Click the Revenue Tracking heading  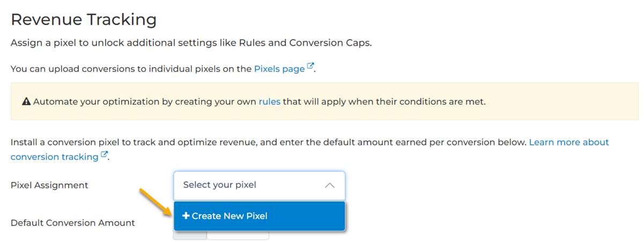(84, 20)
